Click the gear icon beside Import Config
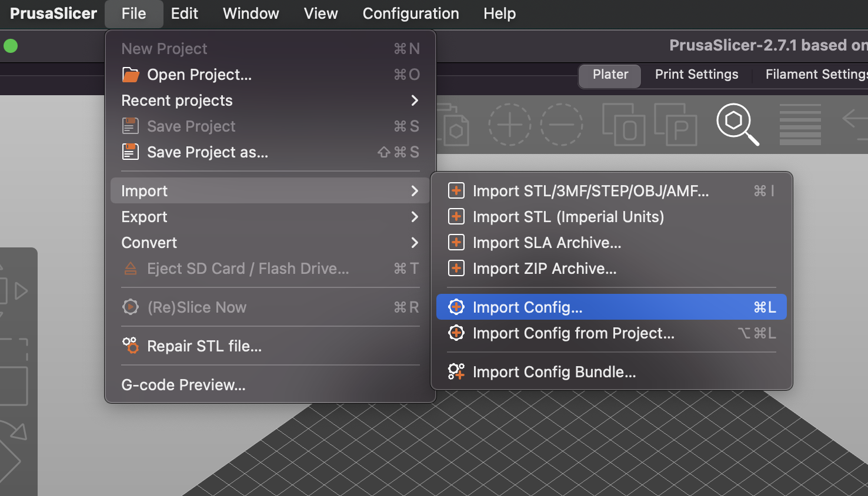Image resolution: width=868 pixels, height=496 pixels. coord(456,307)
